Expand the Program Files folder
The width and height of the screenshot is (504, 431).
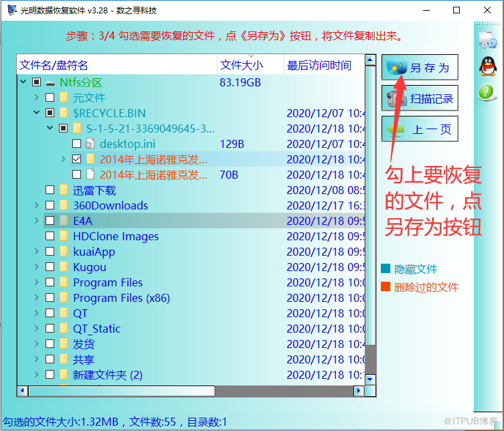coord(36,282)
